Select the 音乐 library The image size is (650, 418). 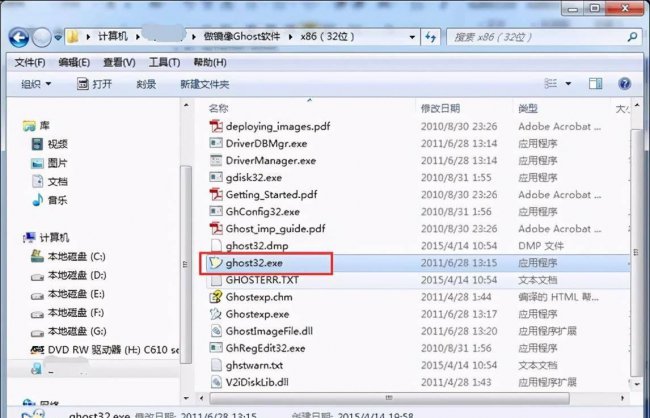click(x=49, y=200)
